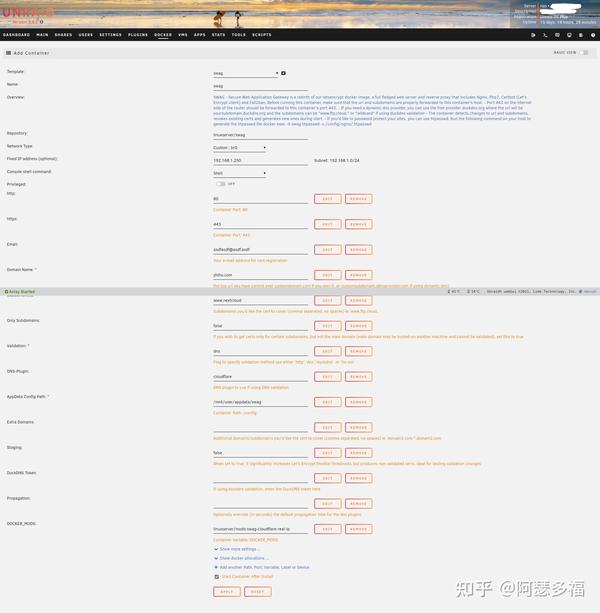
Task: Click Remove for the https port row
Action: point(358,224)
